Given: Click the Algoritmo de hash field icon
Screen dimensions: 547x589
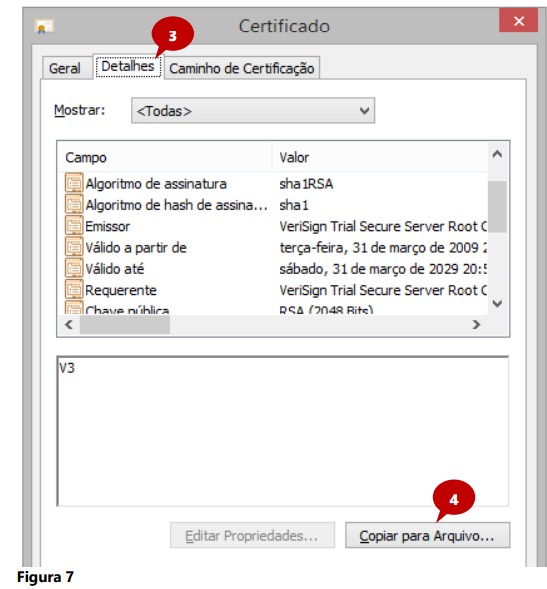Looking at the screenshot, I should 74,205.
